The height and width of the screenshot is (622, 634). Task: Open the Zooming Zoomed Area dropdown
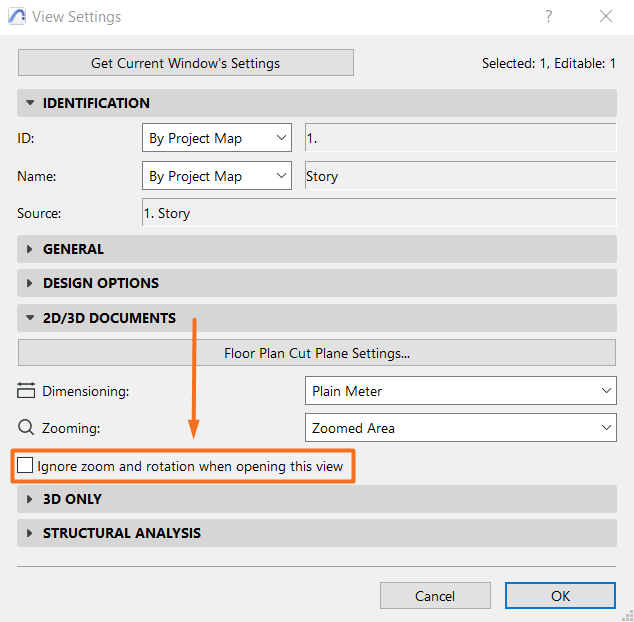pyautogui.click(x=461, y=427)
